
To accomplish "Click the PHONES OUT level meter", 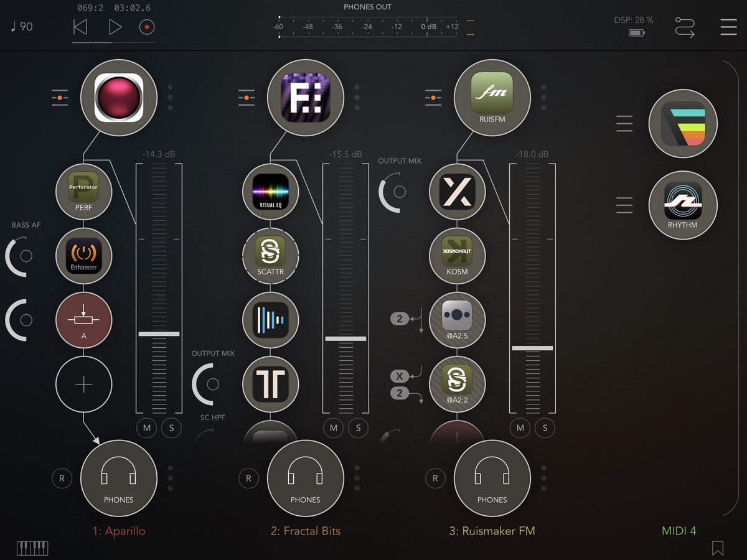I will pos(367,27).
